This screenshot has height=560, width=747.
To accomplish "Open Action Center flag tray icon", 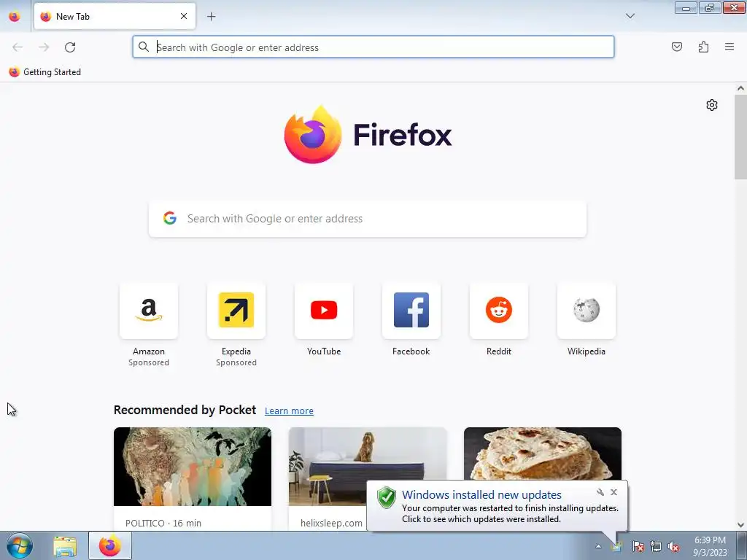I will (x=638, y=546).
